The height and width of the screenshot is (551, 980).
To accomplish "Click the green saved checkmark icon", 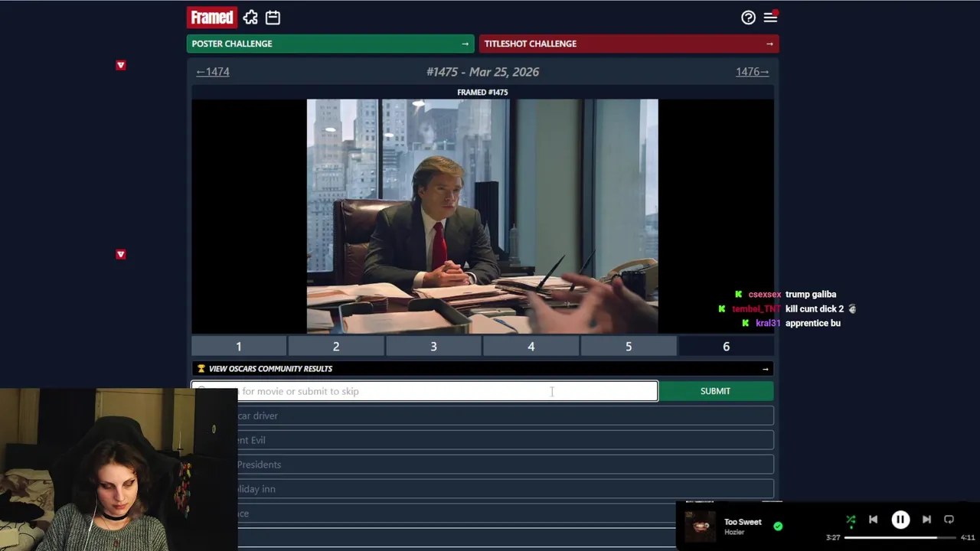I will click(778, 526).
